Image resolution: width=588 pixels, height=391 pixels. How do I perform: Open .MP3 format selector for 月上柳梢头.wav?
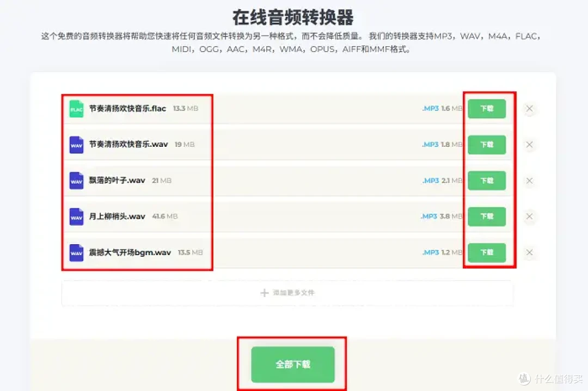[430, 216]
